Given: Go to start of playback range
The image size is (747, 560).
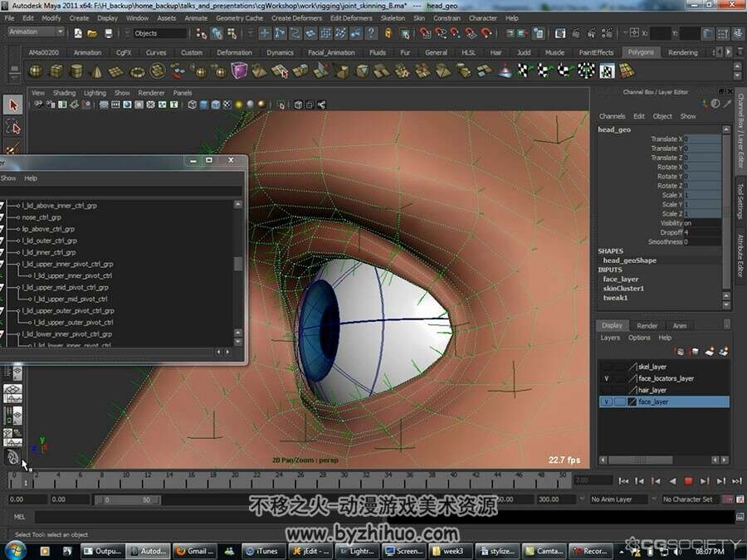Looking at the screenshot, I should click(x=623, y=481).
